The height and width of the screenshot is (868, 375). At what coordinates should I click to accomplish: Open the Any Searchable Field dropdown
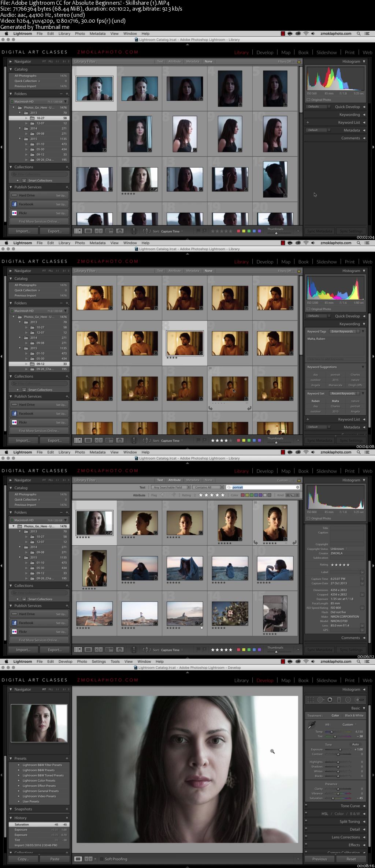click(171, 487)
